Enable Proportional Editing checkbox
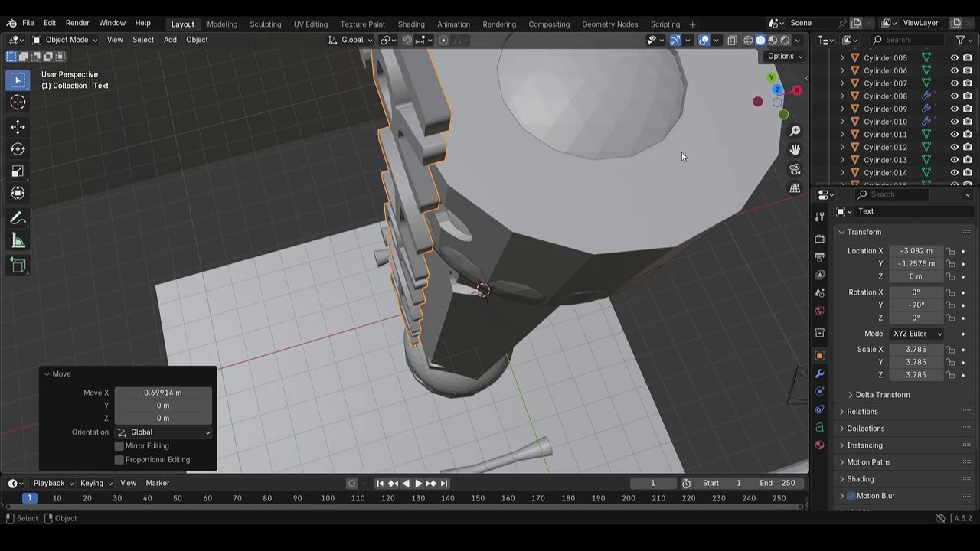This screenshot has width=980, height=551. [119, 460]
